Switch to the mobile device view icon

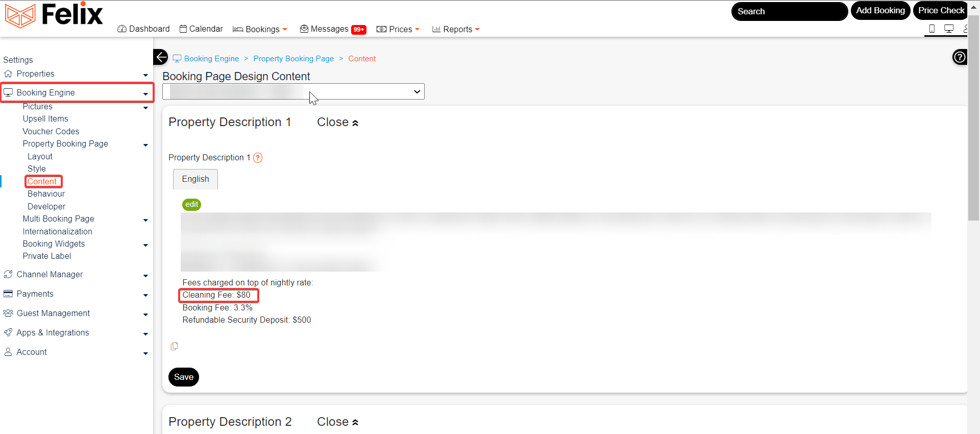[x=932, y=29]
